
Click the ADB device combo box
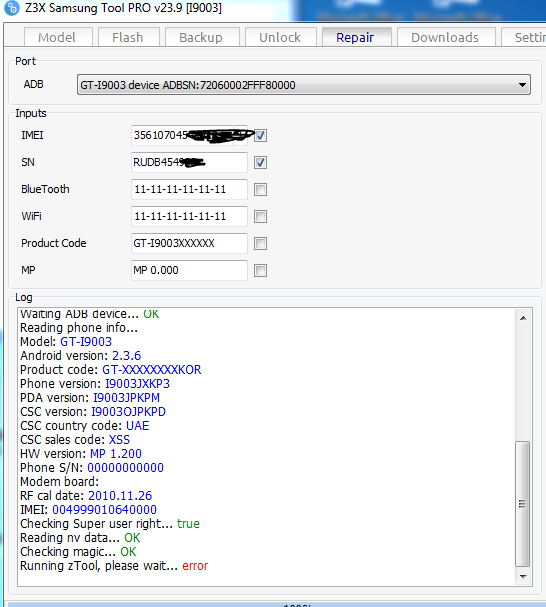point(304,85)
